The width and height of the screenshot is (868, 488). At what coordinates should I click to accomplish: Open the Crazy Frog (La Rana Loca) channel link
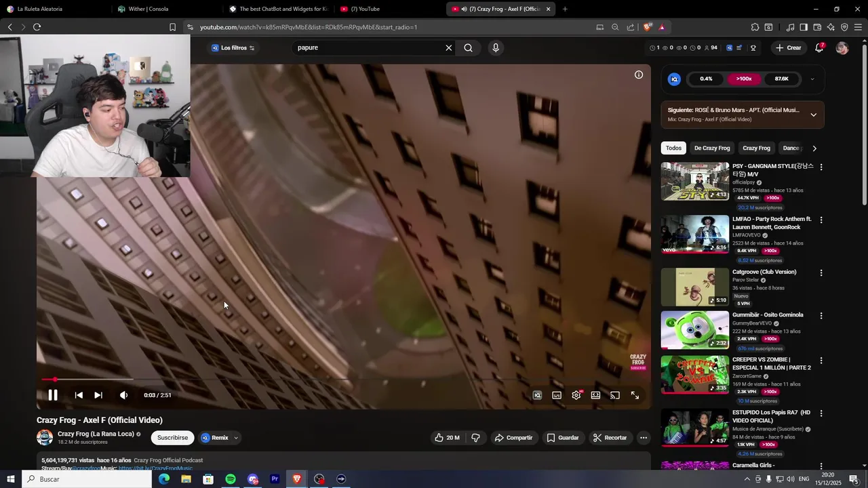coord(96,434)
